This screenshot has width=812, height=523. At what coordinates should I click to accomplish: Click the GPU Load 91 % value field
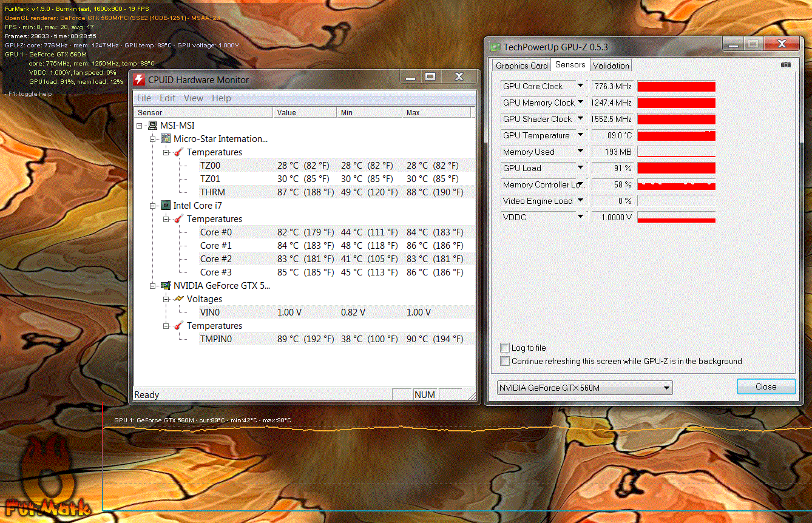click(612, 168)
